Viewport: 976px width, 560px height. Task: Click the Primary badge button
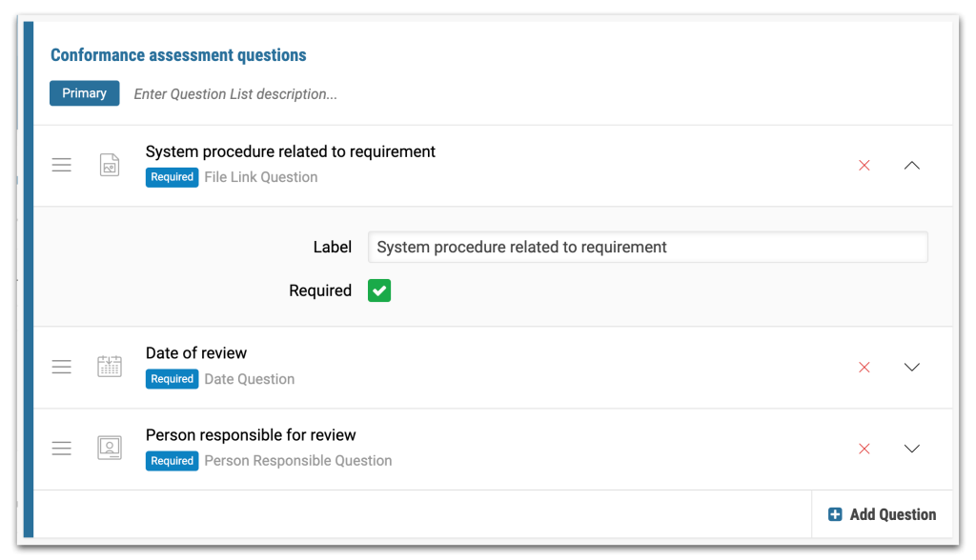click(85, 93)
